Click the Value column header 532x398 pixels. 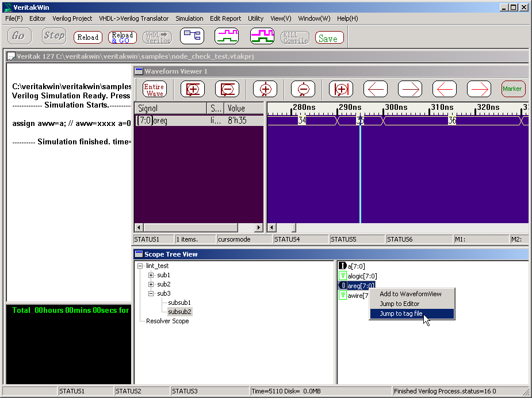tap(244, 109)
